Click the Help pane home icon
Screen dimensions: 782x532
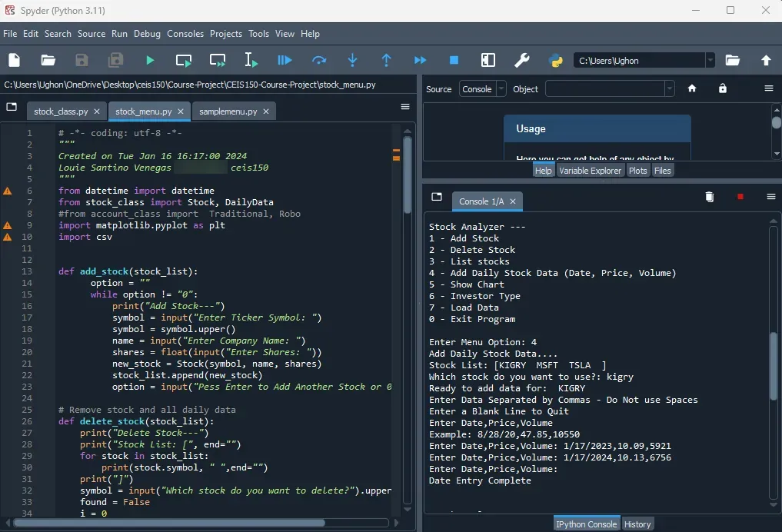[692, 88]
